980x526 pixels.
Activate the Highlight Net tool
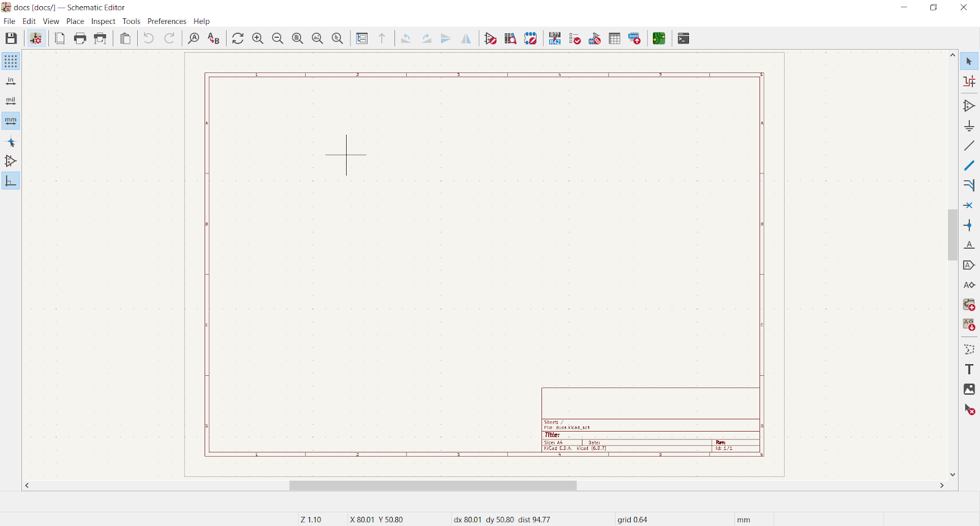pyautogui.click(x=969, y=82)
